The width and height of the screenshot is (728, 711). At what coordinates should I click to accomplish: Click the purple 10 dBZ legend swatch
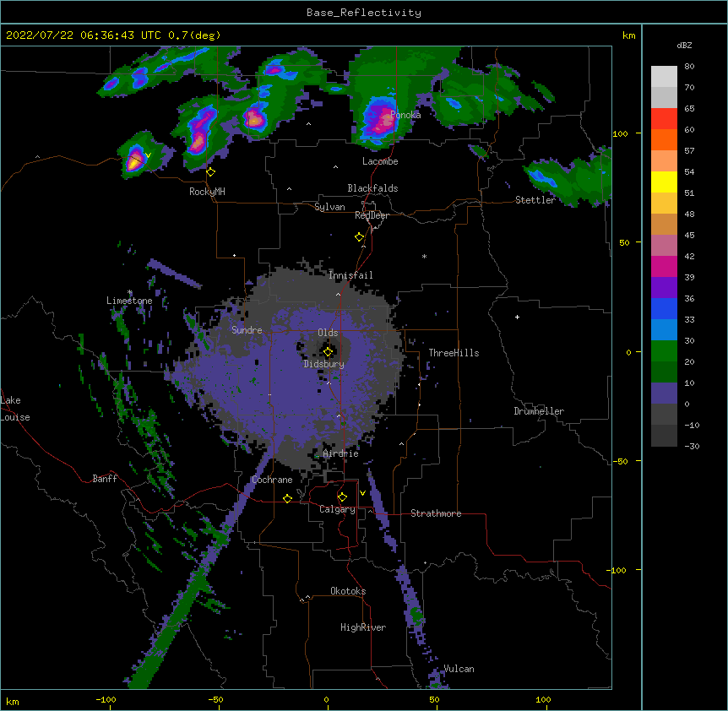664,393
